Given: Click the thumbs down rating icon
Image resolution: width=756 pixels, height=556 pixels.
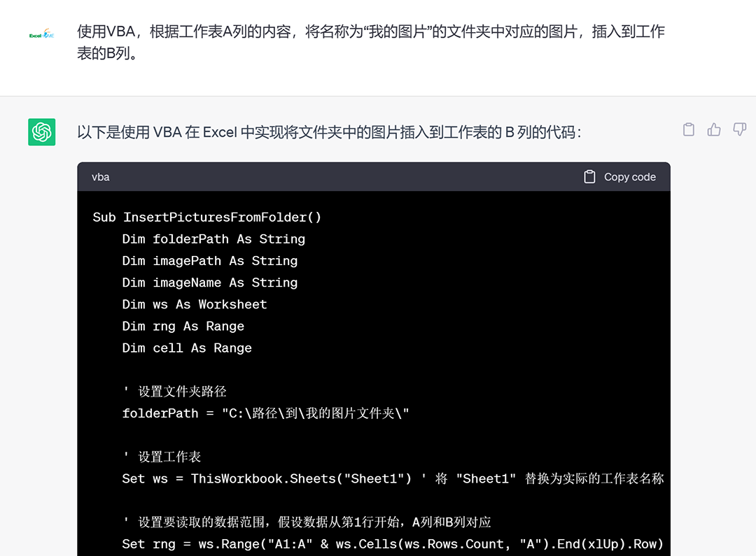Looking at the screenshot, I should 738,129.
